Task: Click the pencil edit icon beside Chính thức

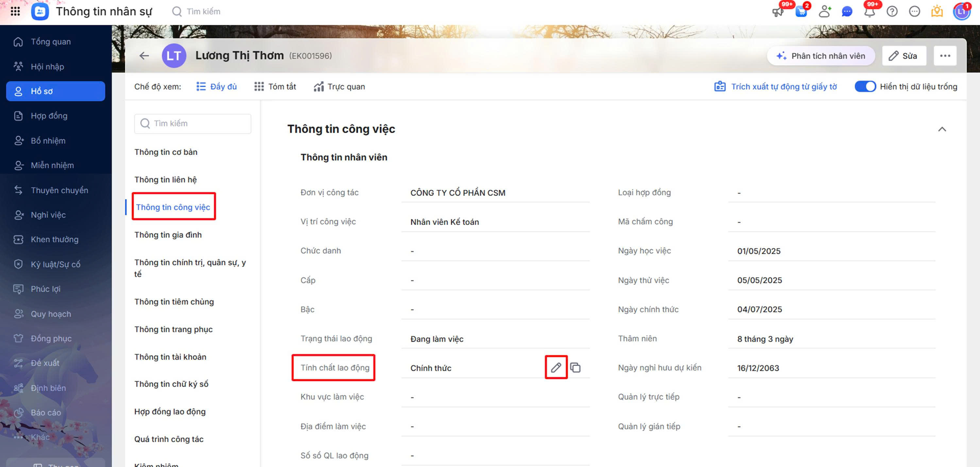Action: (x=556, y=367)
